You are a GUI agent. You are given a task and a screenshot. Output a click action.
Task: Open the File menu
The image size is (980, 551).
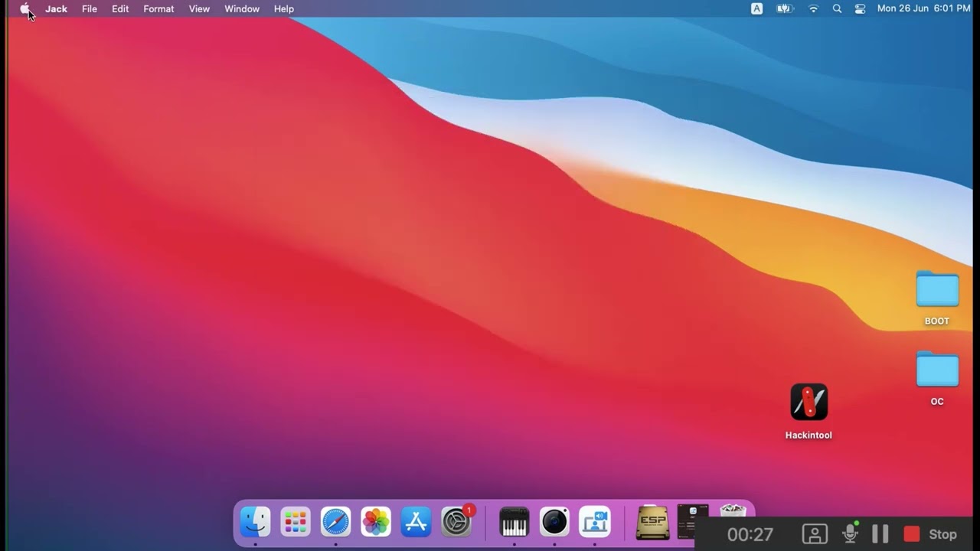point(90,8)
